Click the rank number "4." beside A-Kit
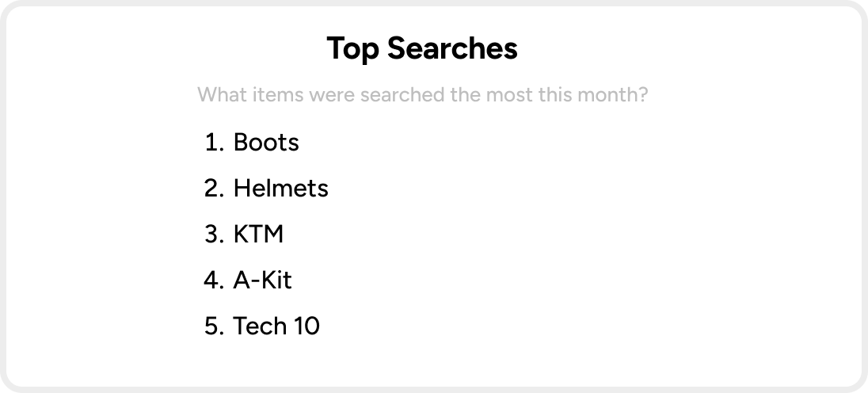 tap(215, 280)
